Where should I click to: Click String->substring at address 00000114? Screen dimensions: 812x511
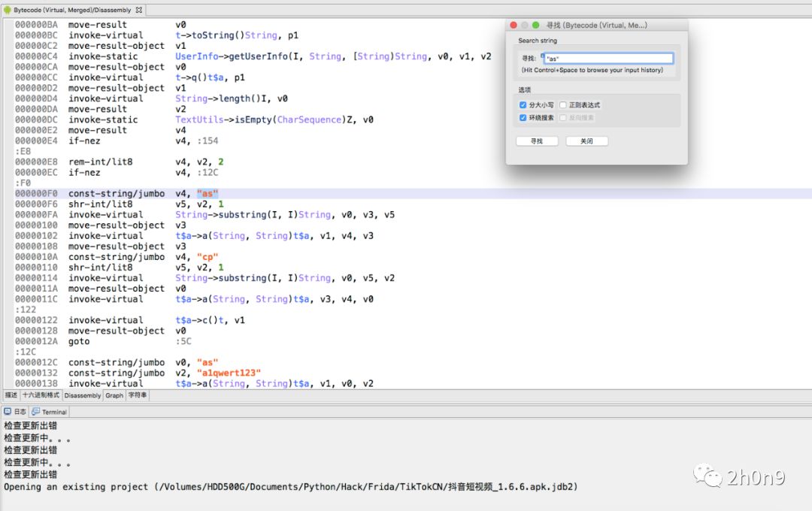pos(253,278)
